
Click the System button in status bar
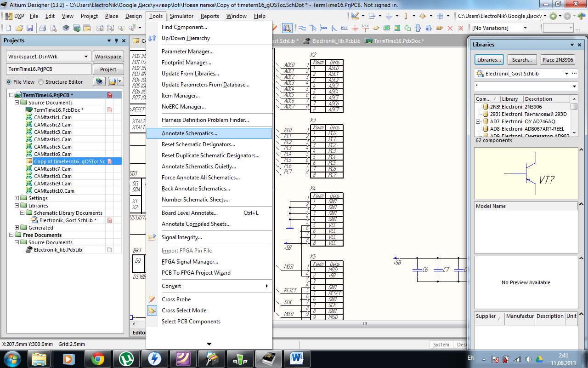(441, 345)
